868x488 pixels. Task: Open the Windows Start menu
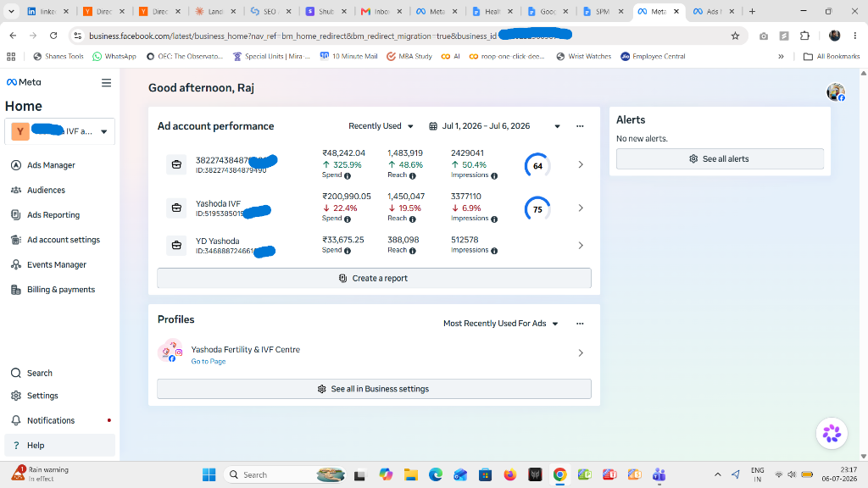[x=209, y=474]
